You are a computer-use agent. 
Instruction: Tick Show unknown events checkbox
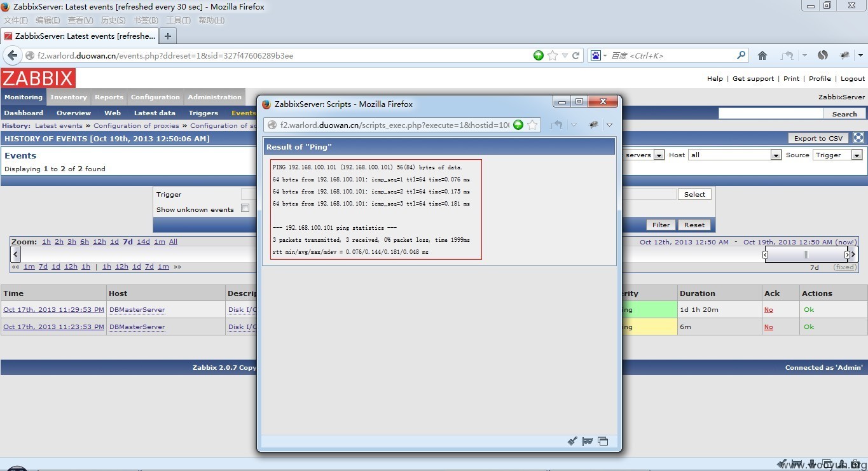click(x=245, y=208)
